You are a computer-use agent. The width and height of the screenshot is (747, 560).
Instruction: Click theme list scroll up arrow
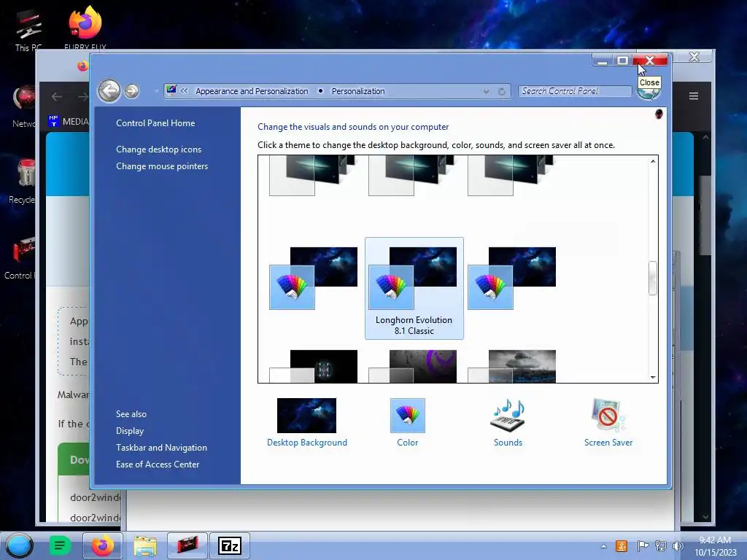[x=653, y=161]
